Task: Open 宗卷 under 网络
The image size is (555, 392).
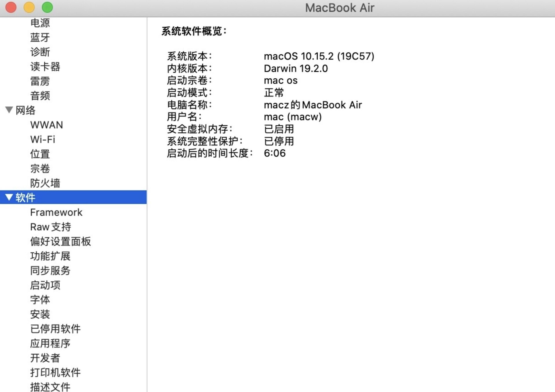Action: (40, 169)
